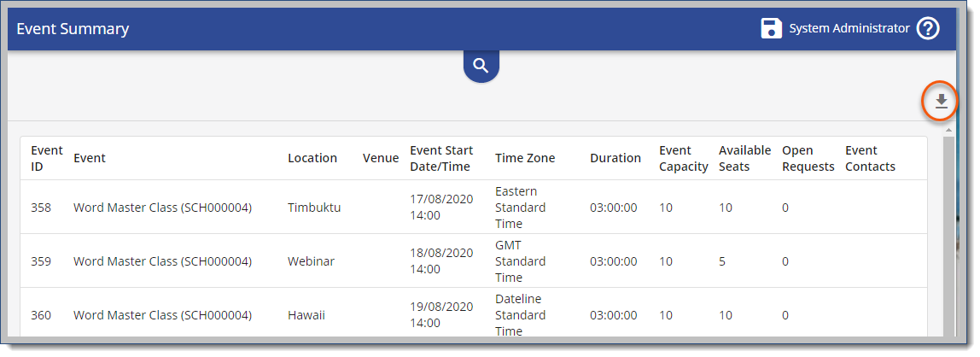Click the Time Zone column header

click(525, 159)
